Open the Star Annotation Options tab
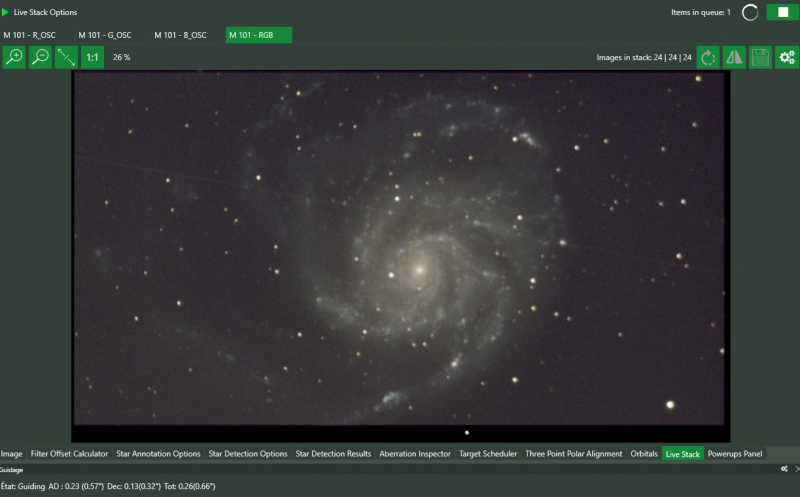The width and height of the screenshot is (800, 497). (x=158, y=454)
